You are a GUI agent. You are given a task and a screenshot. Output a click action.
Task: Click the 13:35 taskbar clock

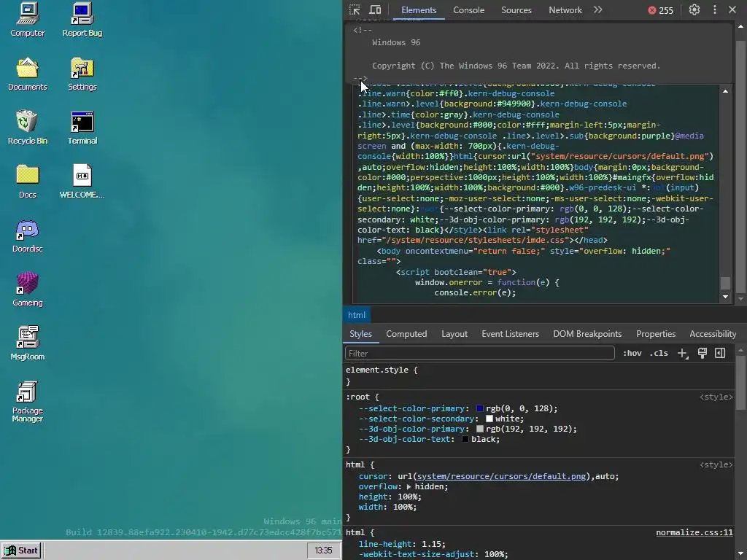(x=323, y=551)
